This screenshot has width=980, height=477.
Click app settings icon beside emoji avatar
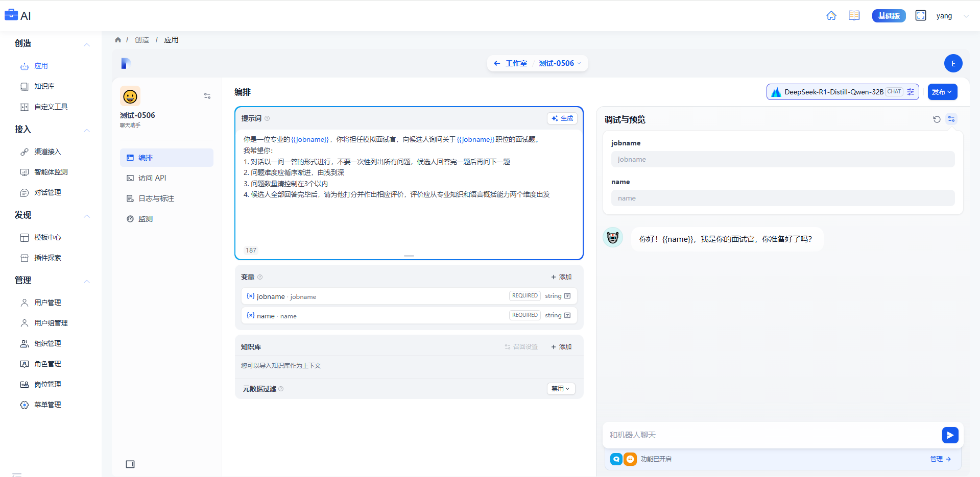[x=207, y=96]
